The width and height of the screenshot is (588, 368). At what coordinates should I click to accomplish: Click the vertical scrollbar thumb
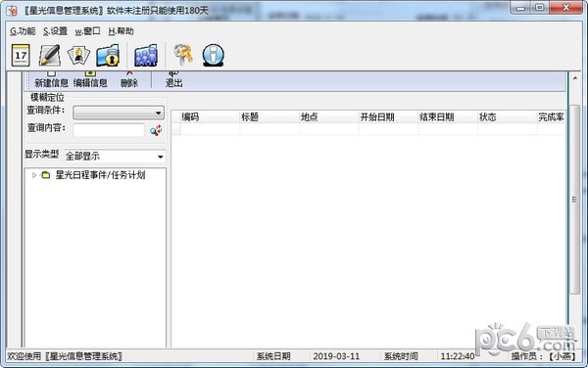[x=575, y=199]
